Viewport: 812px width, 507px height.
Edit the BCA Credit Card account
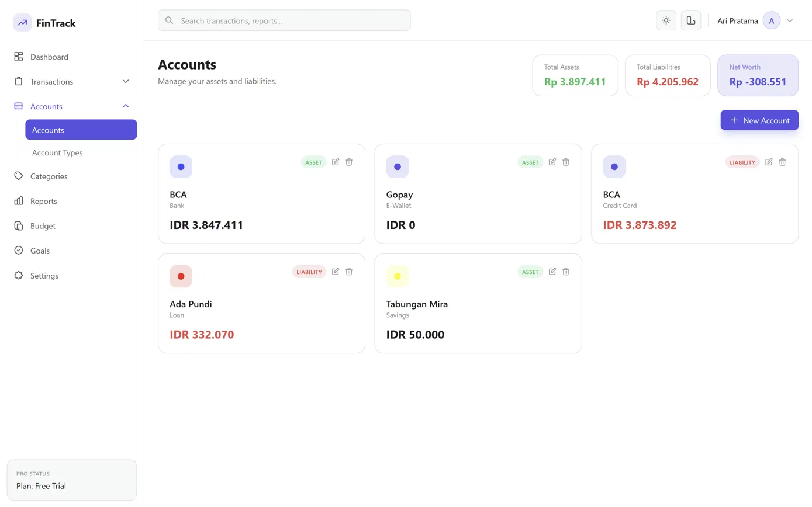point(769,162)
